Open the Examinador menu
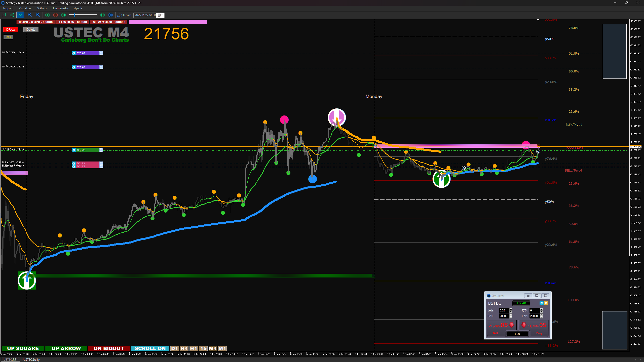This screenshot has width=644, height=362. 61,8
